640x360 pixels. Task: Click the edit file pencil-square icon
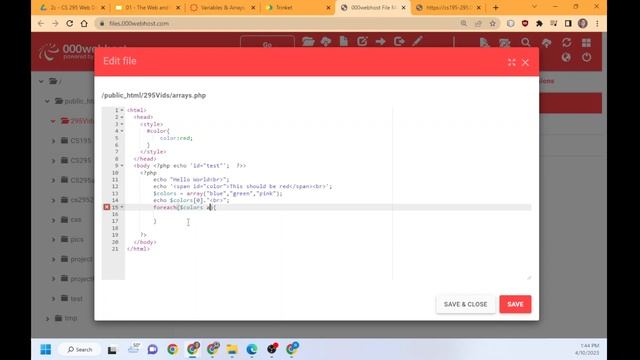tap(362, 41)
